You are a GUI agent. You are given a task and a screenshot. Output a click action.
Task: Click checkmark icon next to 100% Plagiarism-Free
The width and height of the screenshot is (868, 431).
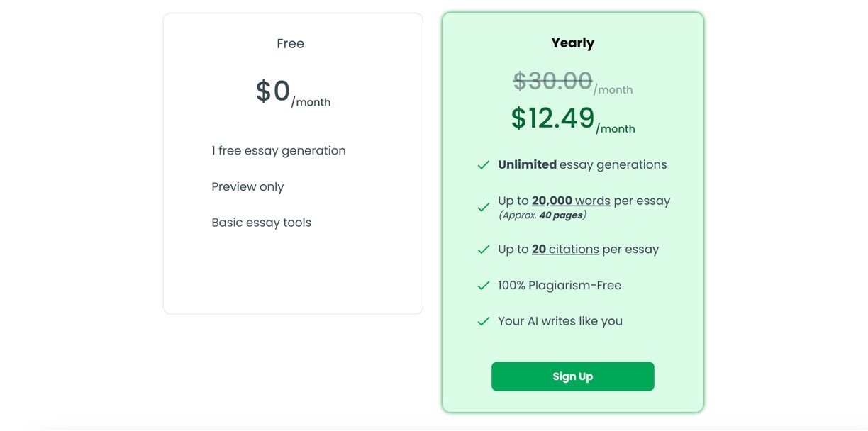[484, 286]
